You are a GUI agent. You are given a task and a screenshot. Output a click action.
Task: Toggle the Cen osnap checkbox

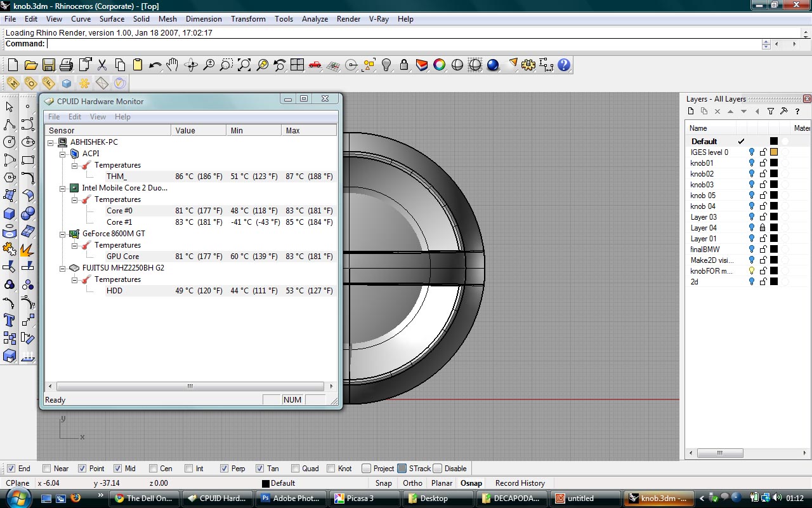(153, 469)
